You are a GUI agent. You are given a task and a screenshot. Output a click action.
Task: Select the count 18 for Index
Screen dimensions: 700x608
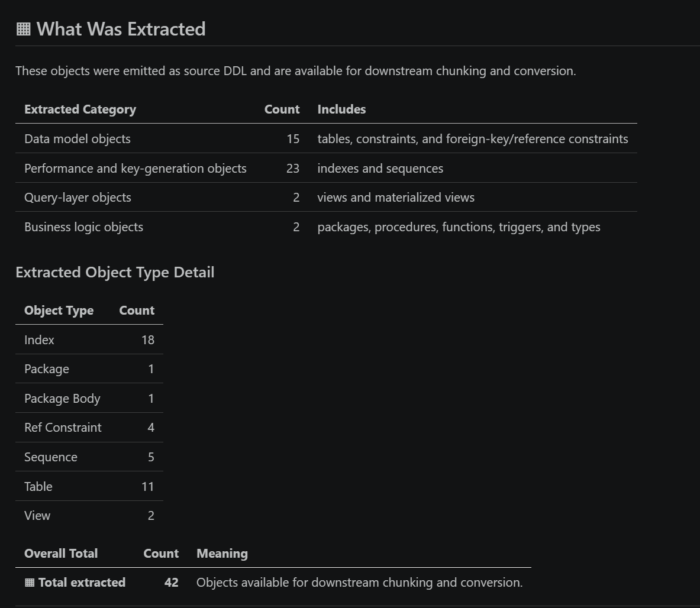click(148, 340)
